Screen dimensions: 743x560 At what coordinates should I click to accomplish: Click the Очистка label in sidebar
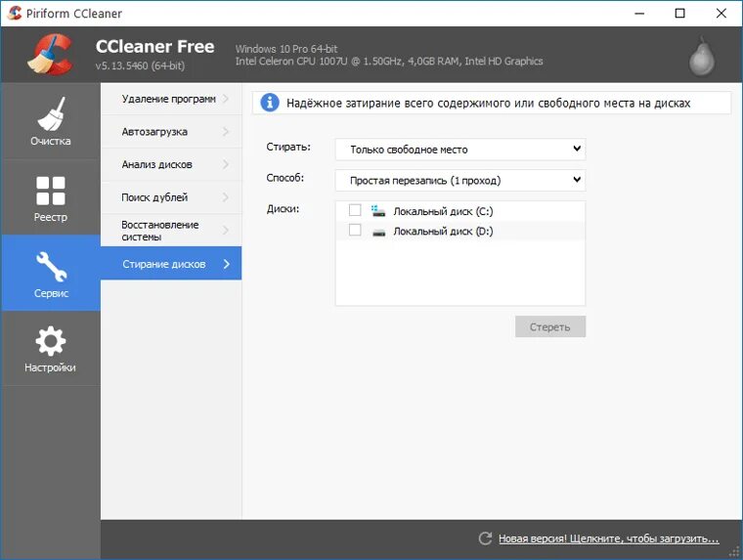(51, 141)
